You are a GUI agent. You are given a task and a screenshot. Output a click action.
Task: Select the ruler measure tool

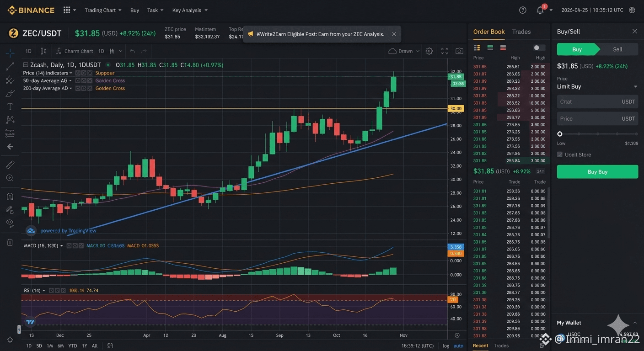click(x=10, y=165)
